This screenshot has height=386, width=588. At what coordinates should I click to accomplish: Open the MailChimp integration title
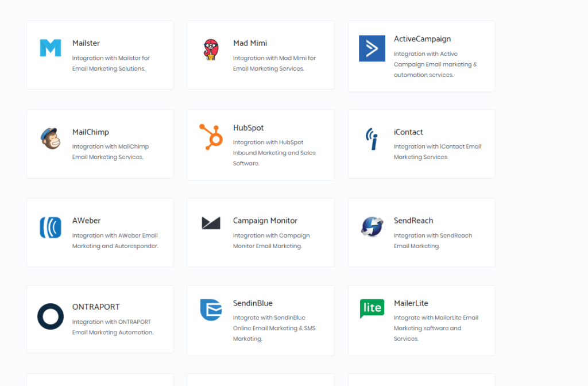(x=91, y=132)
